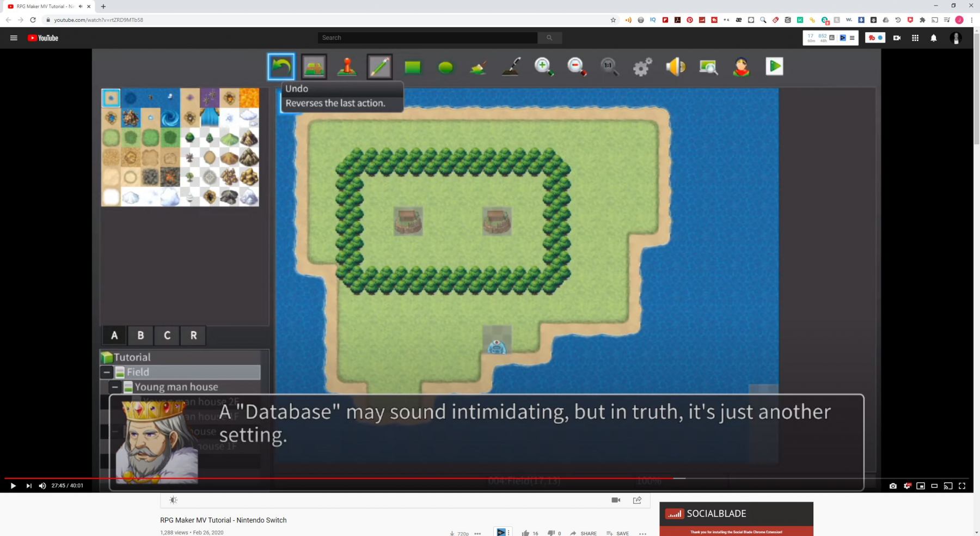This screenshot has width=980, height=536.
Task: Click the green Playtest arrow icon
Action: tap(774, 66)
